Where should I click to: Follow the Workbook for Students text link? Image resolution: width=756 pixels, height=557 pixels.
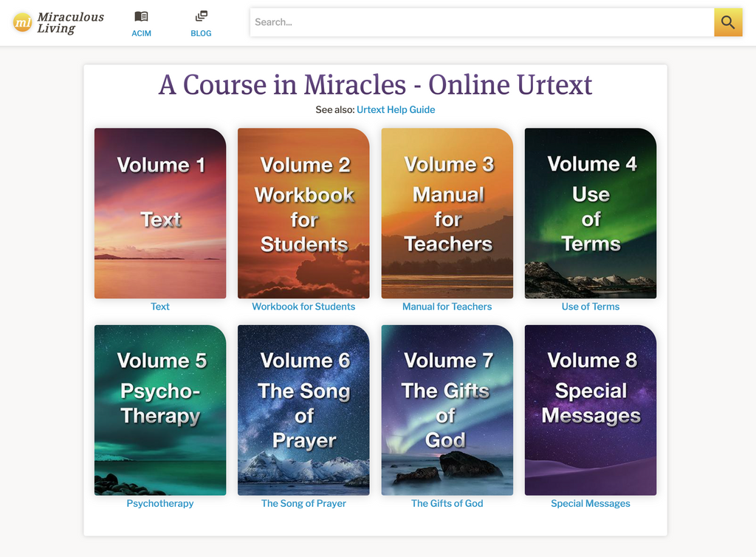pos(303,307)
